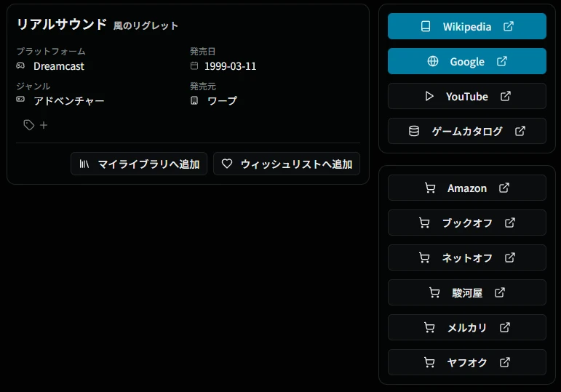This screenshot has height=392, width=561.
Task: Open the ヤフオク shop link
Action: point(467,362)
